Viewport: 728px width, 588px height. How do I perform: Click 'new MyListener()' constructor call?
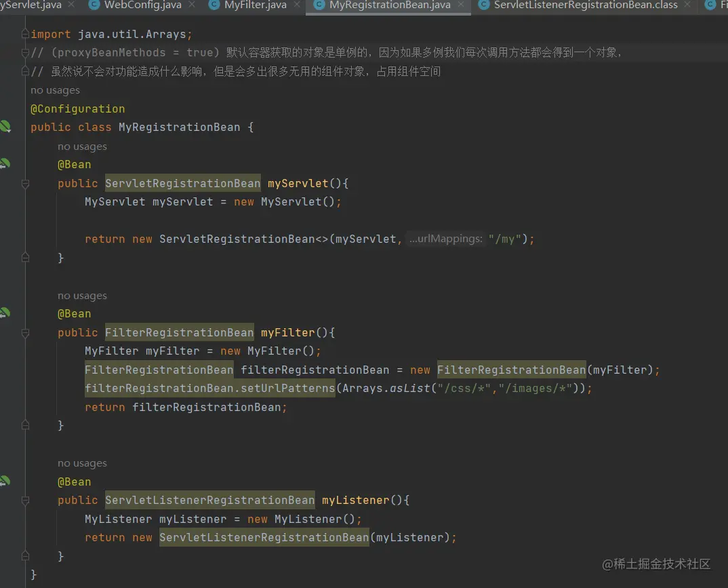point(302,519)
